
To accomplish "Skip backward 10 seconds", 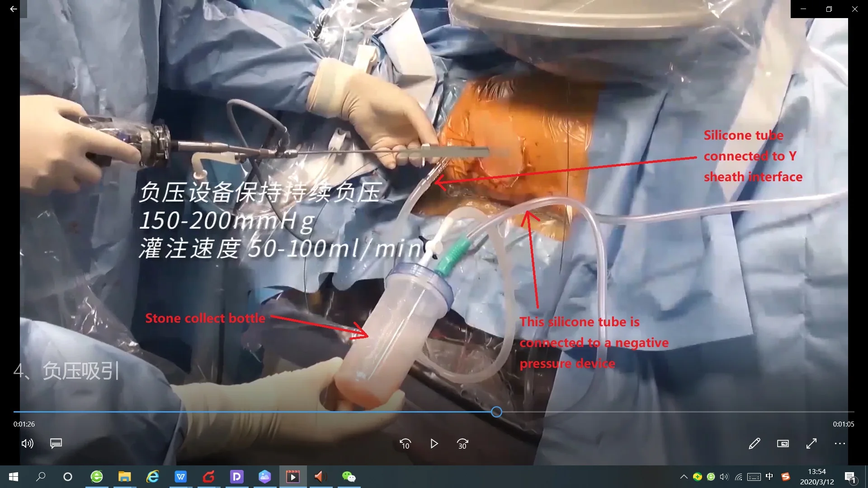I will coord(405,444).
